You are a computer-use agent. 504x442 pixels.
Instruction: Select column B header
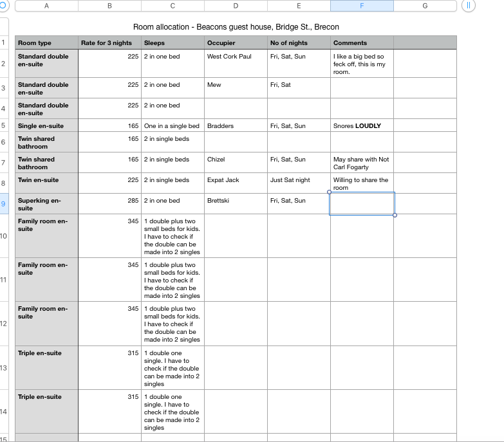point(109,6)
